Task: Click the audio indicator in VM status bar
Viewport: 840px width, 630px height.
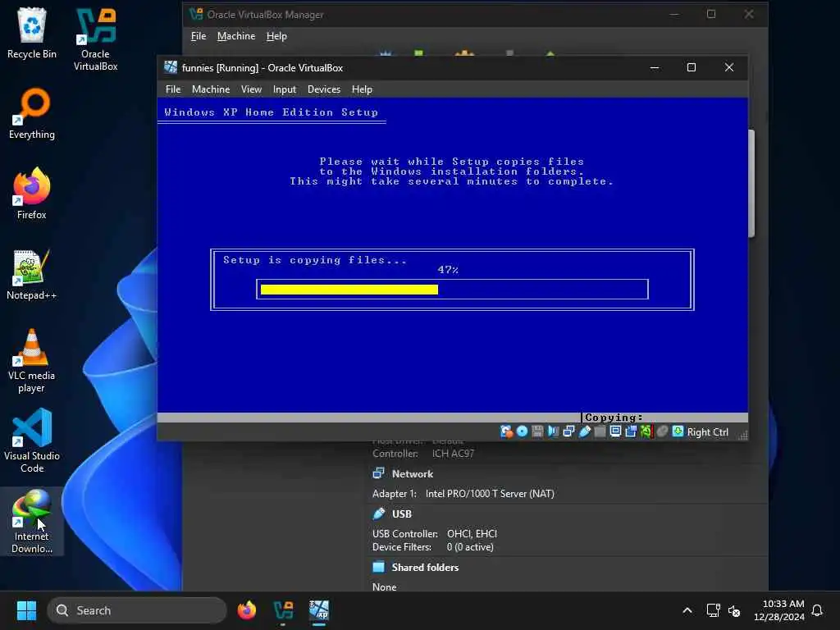Action: tap(553, 431)
